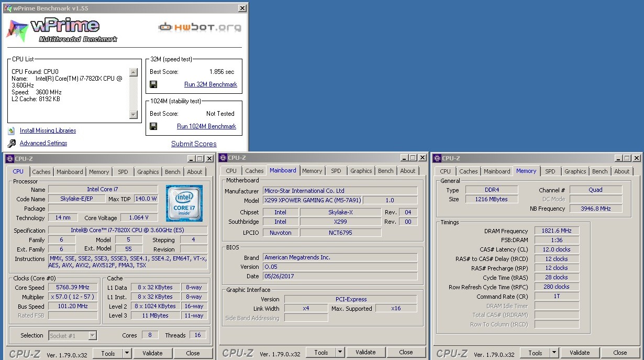
Task: Click the floppy disk icon beside Run 32M Benchmark
Action: 153,84
